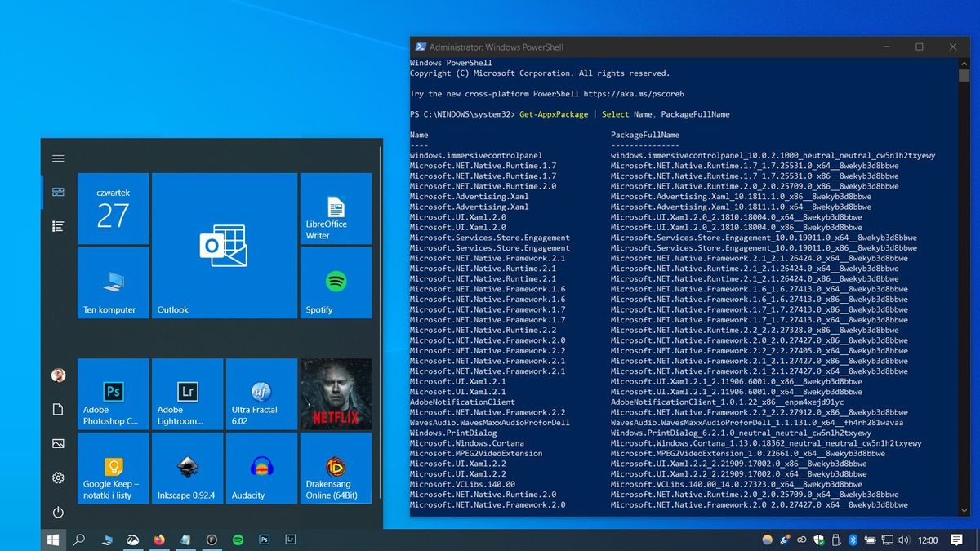The image size is (980, 551).
Task: Click the PackageFullName column header
Action: [x=645, y=135]
